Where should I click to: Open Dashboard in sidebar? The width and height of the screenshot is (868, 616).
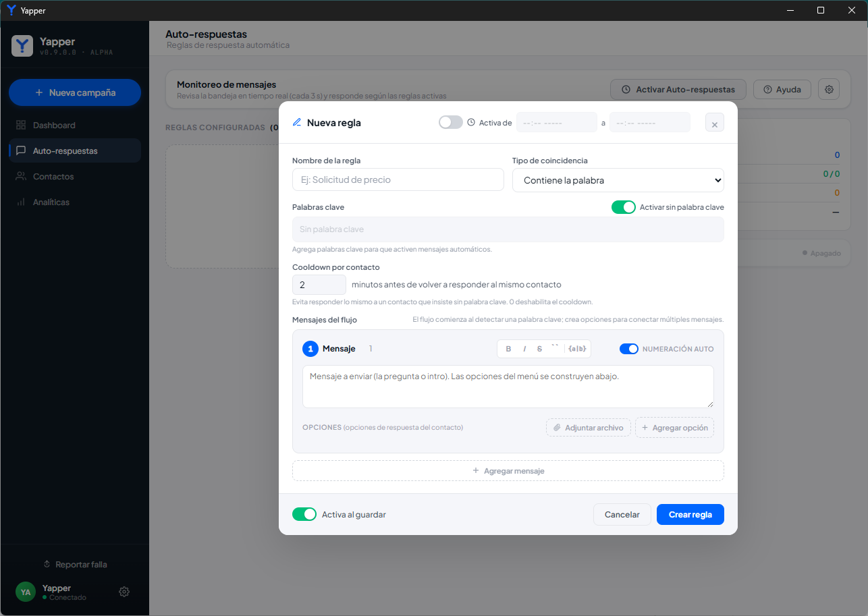[x=75, y=125]
